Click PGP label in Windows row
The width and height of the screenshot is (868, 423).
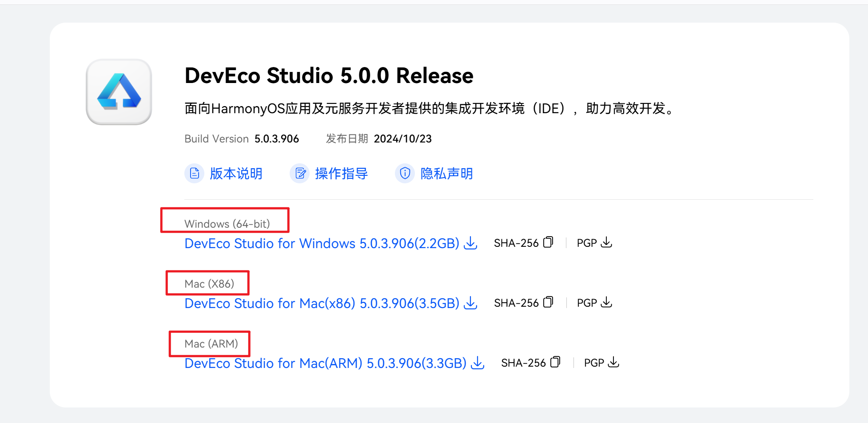click(587, 243)
